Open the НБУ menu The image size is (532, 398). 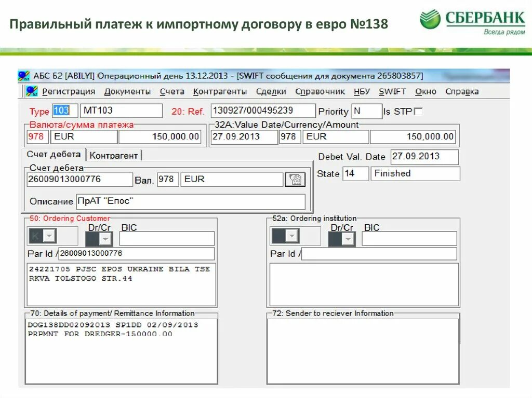click(x=362, y=91)
